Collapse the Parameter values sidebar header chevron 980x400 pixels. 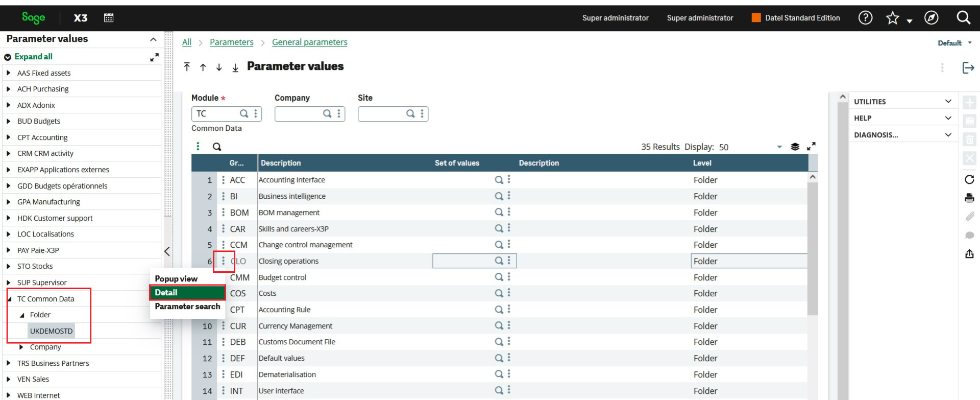coord(153,39)
